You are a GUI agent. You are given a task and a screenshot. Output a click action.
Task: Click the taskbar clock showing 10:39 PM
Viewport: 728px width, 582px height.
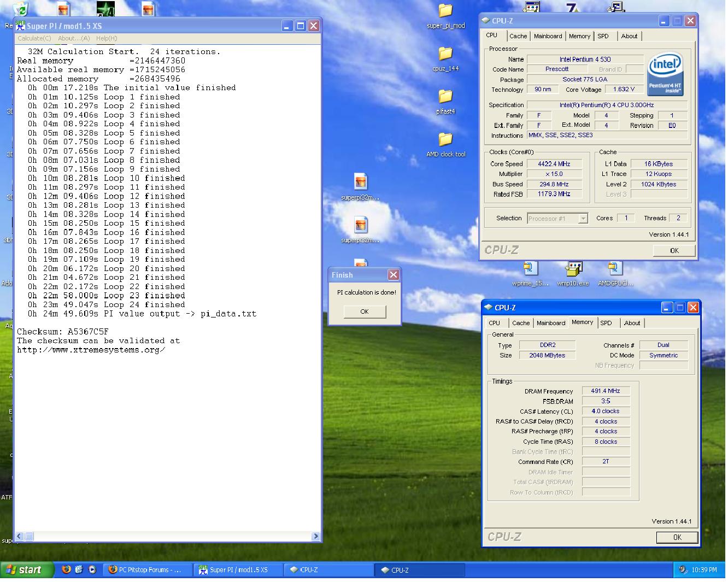704,569
